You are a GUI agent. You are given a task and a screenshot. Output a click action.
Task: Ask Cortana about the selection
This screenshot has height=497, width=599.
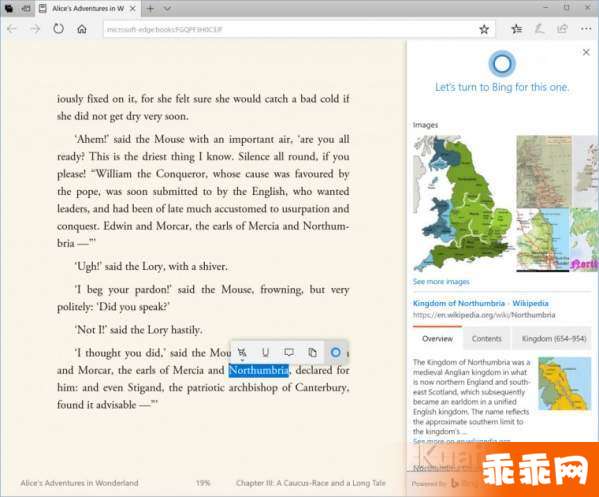(335, 353)
